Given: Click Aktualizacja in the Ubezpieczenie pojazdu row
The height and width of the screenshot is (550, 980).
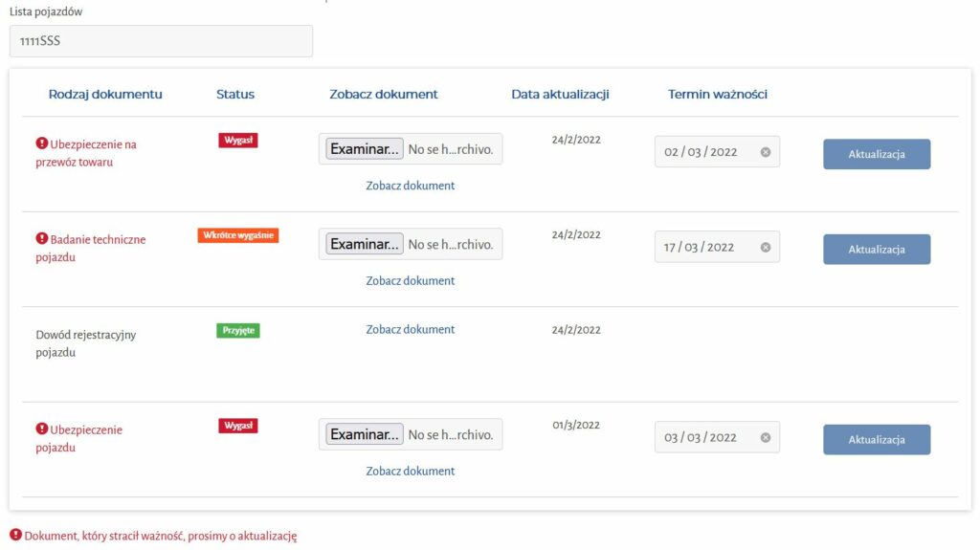Looking at the screenshot, I should [877, 439].
